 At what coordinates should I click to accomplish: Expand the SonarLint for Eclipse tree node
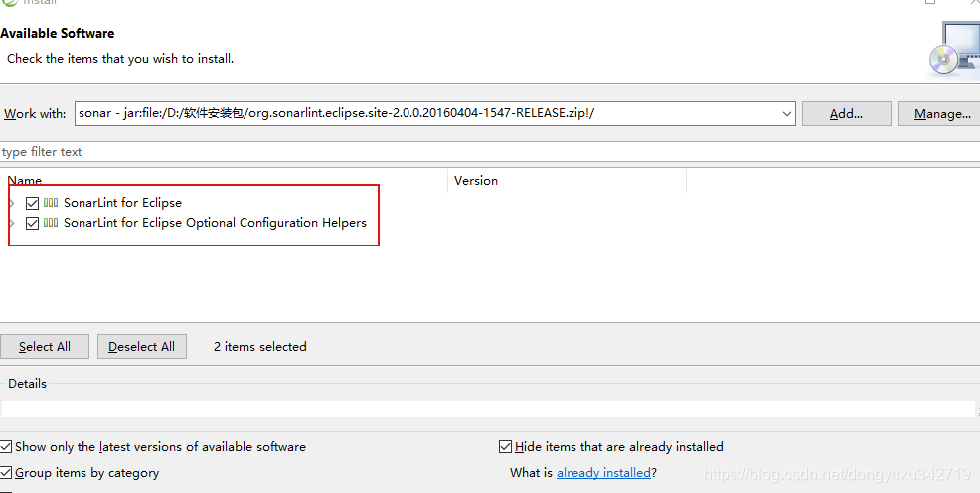coord(12,203)
